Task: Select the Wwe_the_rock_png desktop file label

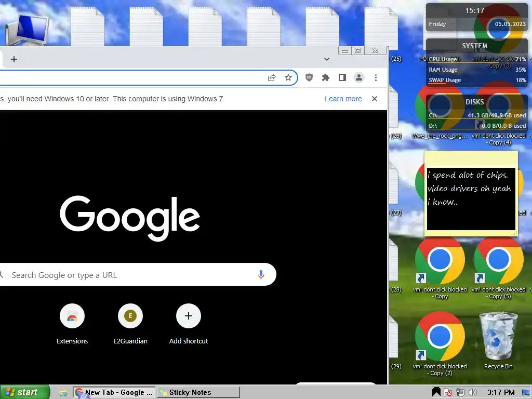Action: pyautogui.click(x=440, y=136)
